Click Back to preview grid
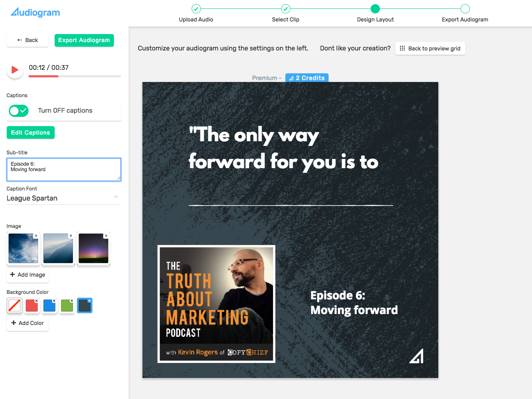 point(430,48)
